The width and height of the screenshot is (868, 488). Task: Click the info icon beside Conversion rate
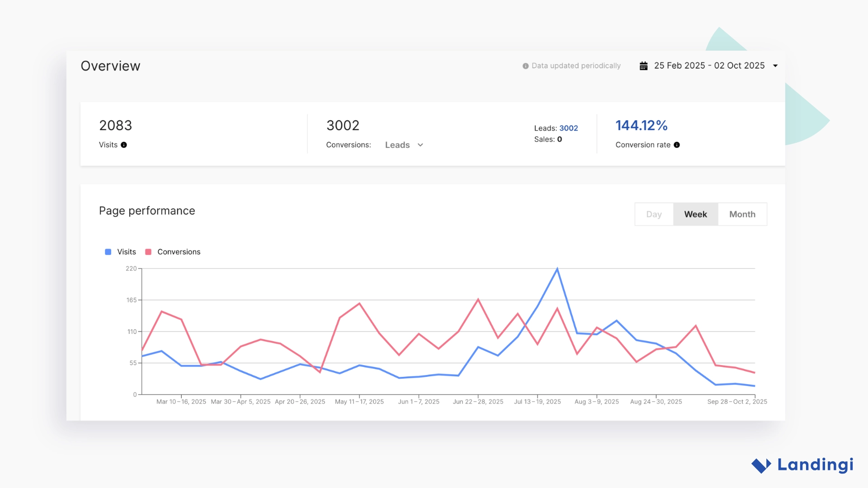[x=676, y=145]
